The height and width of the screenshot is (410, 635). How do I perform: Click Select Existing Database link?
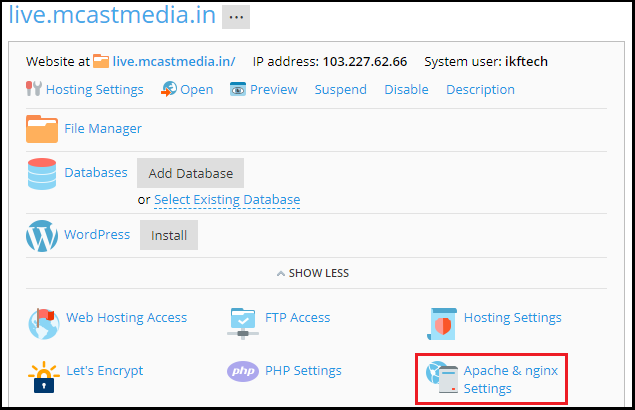tap(227, 200)
